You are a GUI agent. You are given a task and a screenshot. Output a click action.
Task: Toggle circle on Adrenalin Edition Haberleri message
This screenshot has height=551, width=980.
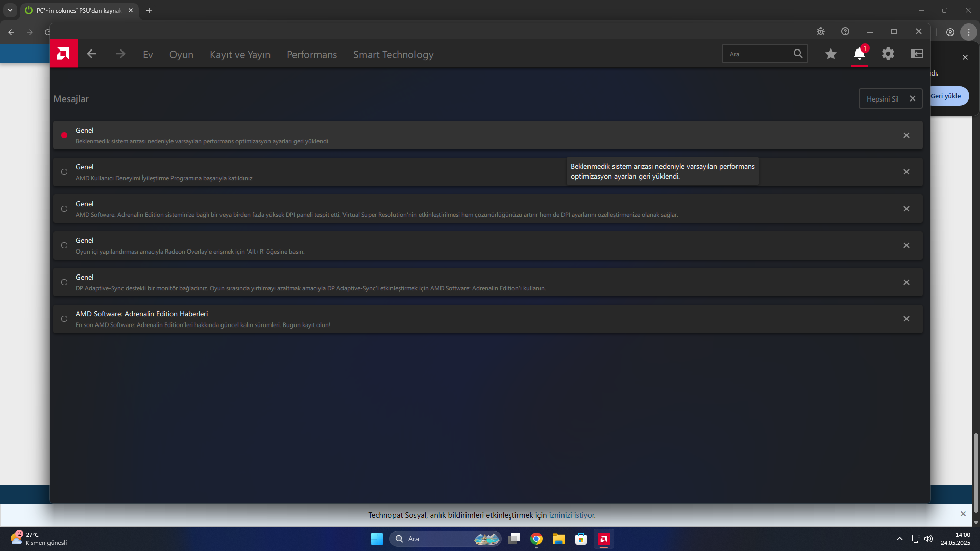click(x=64, y=319)
